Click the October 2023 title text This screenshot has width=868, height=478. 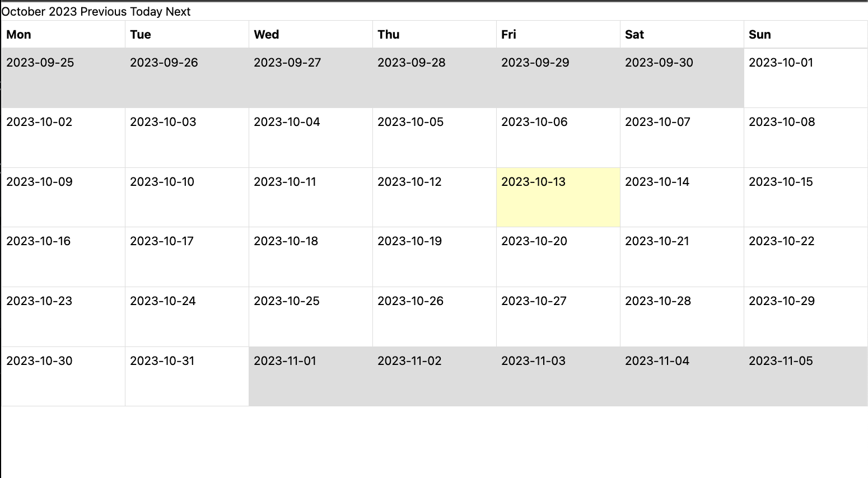(x=39, y=12)
